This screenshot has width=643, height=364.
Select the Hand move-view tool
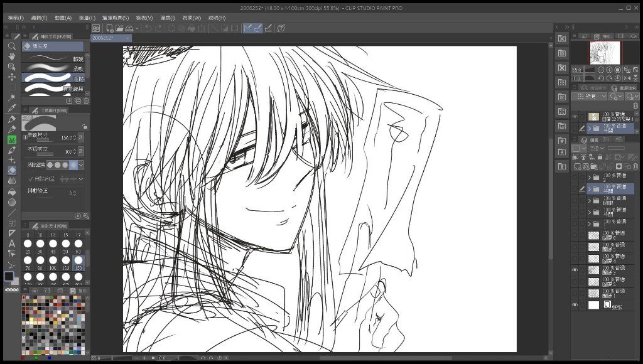point(12,56)
